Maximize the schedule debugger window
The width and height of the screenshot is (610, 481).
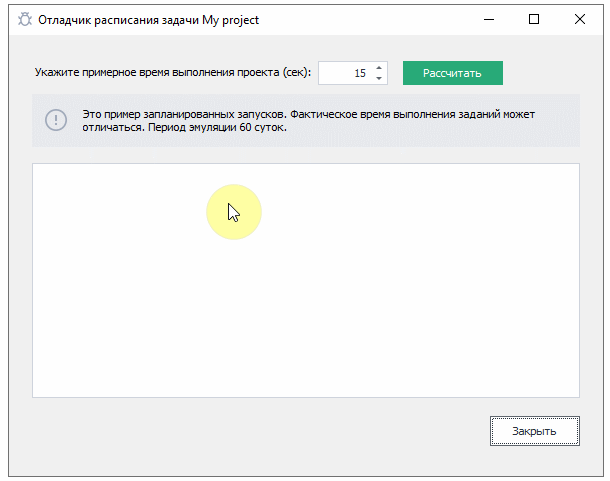(534, 19)
